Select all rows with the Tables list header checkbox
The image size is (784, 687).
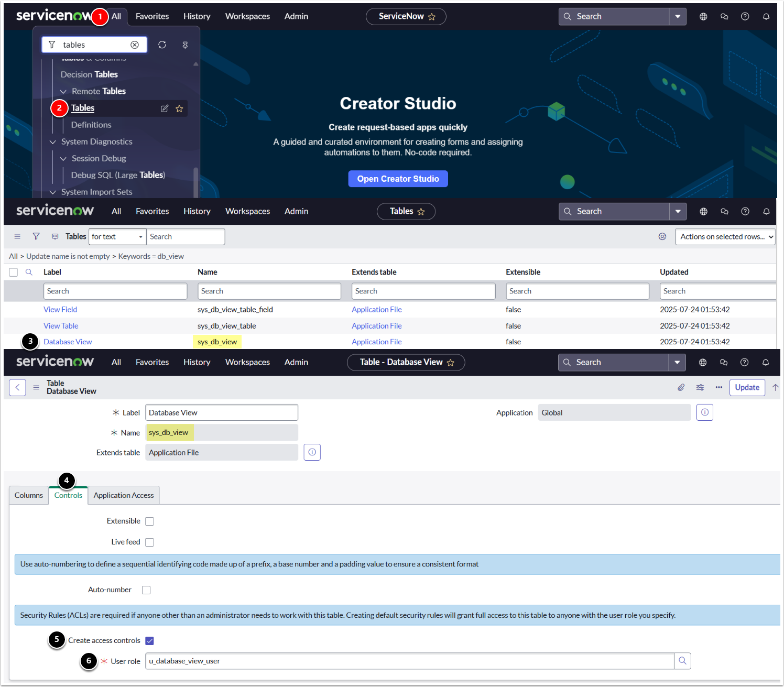tap(14, 272)
